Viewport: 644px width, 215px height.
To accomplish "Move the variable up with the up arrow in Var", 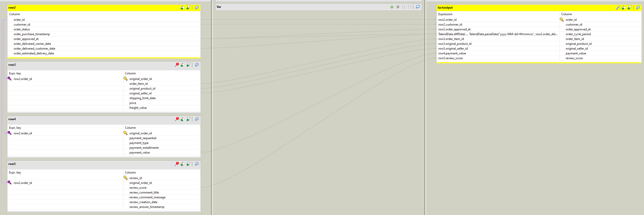I will pyautogui.click(x=404, y=7).
